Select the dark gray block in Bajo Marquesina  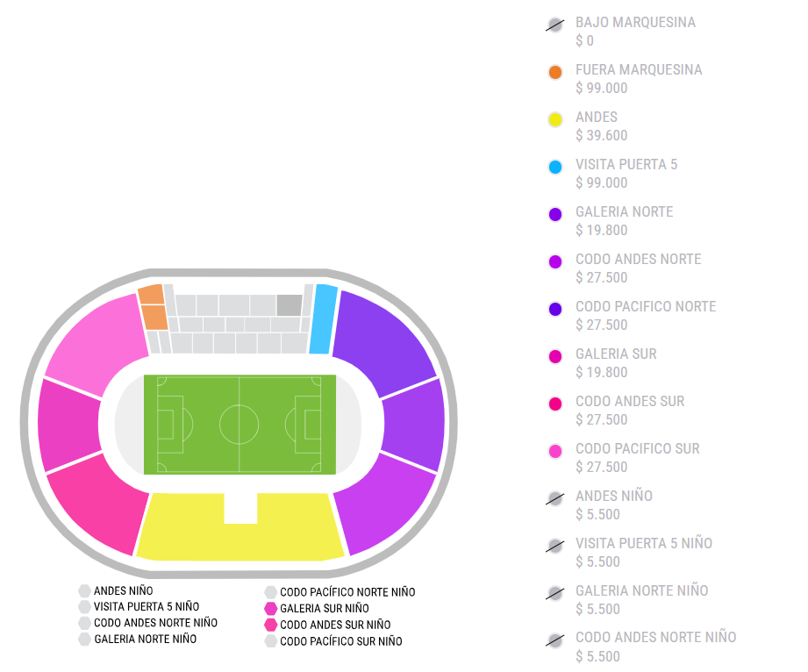point(290,304)
